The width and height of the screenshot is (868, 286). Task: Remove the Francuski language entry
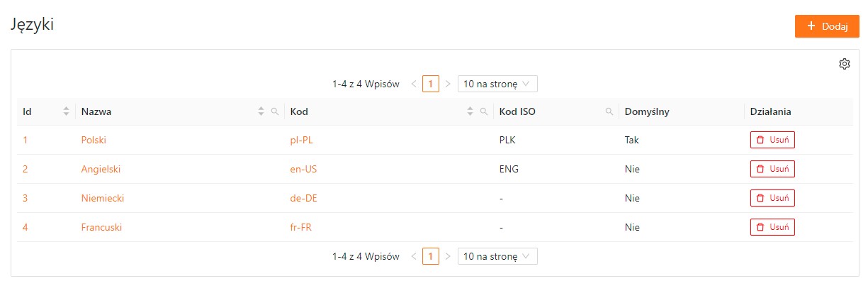pos(772,227)
